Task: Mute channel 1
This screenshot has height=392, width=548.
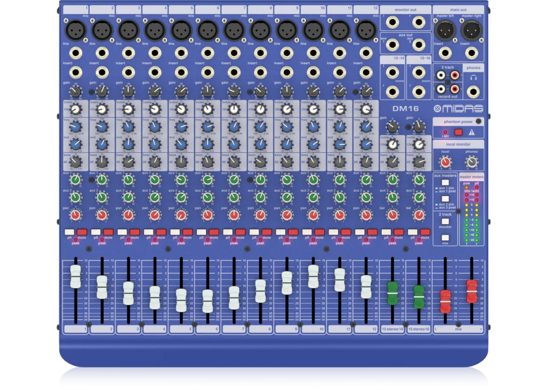Action: click(x=82, y=232)
